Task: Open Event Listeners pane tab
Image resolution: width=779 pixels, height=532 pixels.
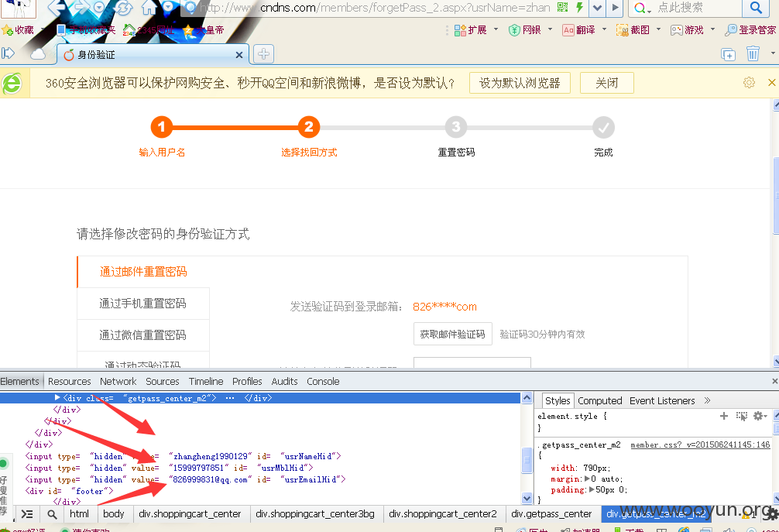Action: (662, 401)
